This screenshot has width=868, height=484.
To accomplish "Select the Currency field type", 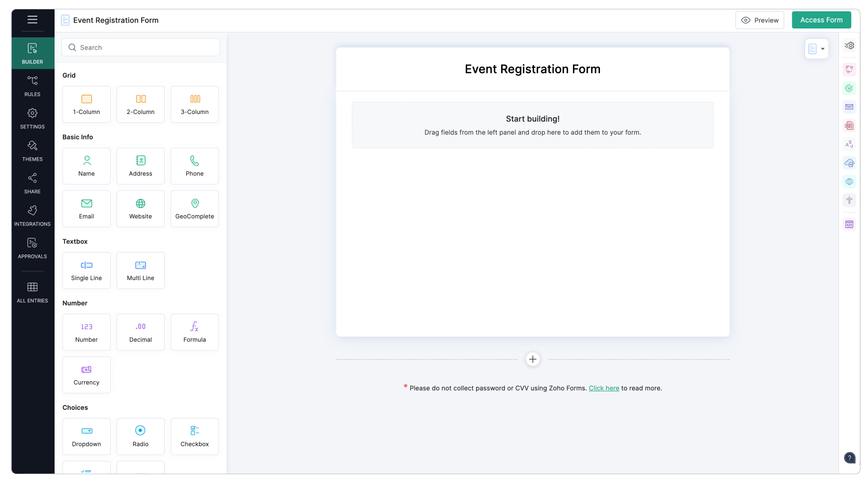I will click(x=86, y=374).
